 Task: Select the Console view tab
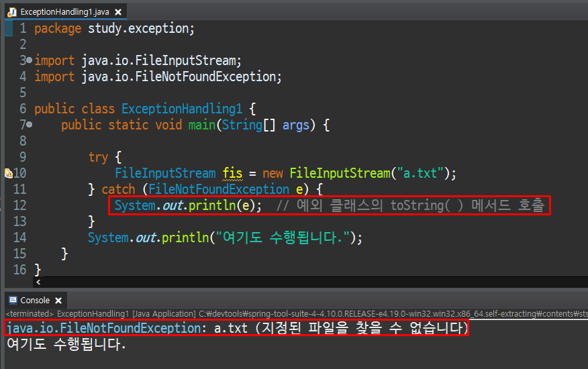point(35,301)
